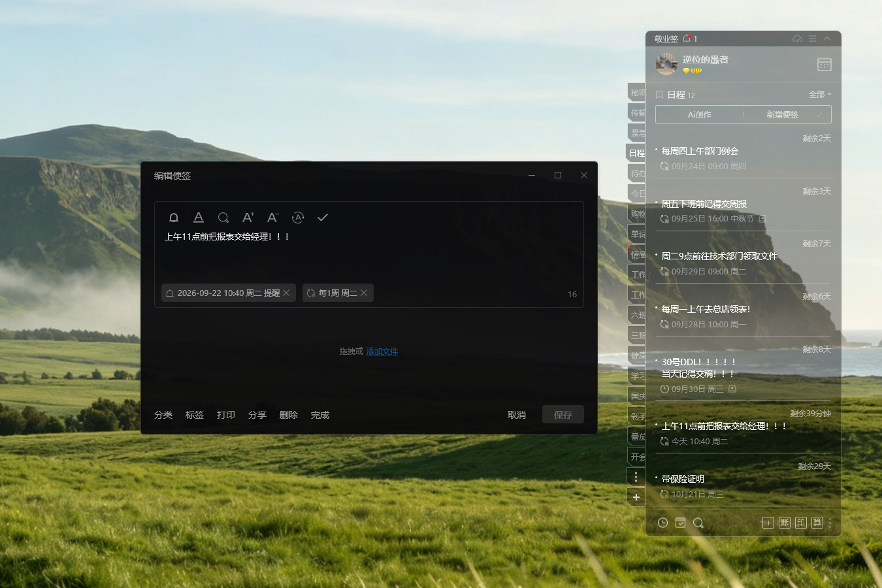Screen dimensions: 882x588
Task: Mark note done with 完成
Action: (x=320, y=415)
